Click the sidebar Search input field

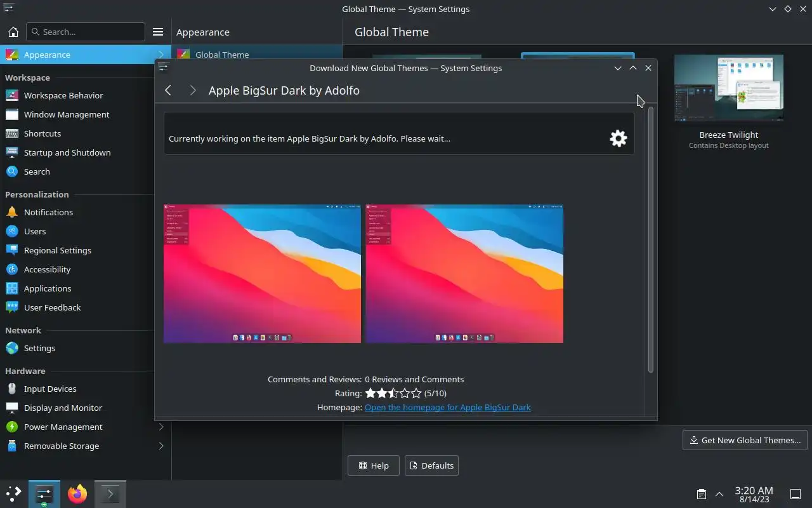(86, 32)
